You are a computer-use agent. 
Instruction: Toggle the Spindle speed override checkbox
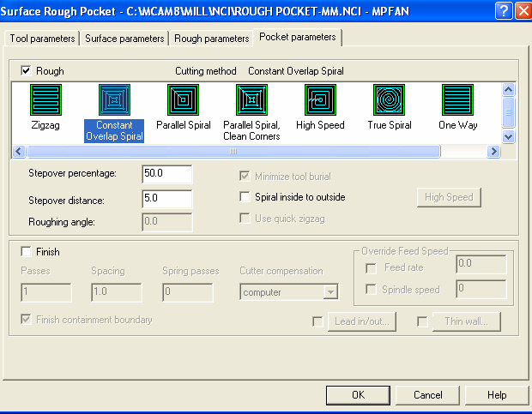371,290
